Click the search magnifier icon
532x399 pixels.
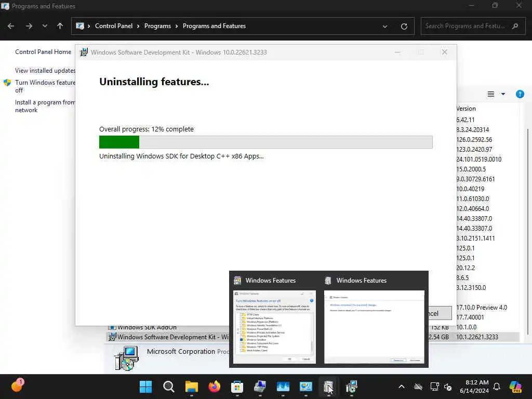[515, 26]
